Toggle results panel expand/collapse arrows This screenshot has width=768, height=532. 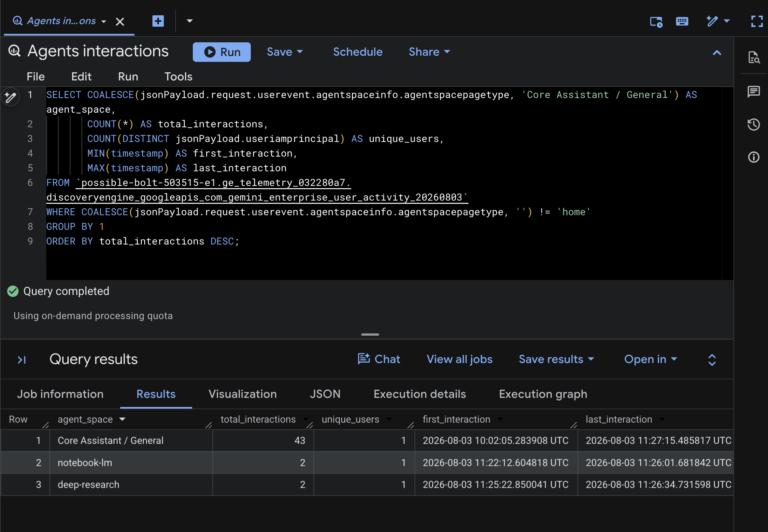point(712,360)
